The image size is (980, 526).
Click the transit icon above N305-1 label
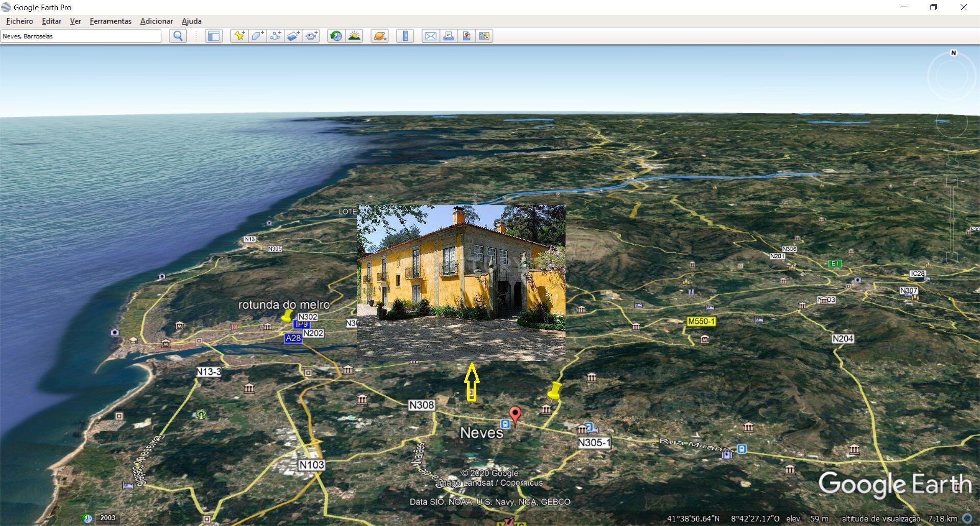pyautogui.click(x=589, y=427)
